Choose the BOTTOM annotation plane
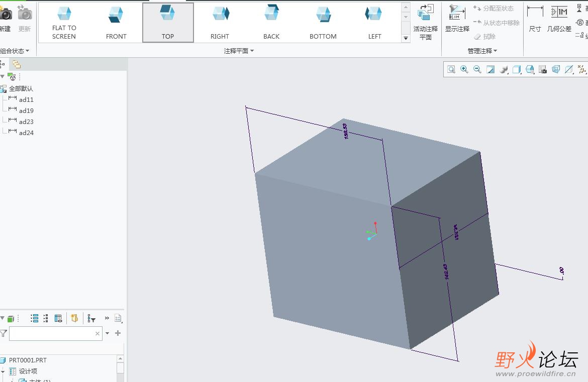Image resolution: width=588 pixels, height=382 pixels. [x=323, y=23]
